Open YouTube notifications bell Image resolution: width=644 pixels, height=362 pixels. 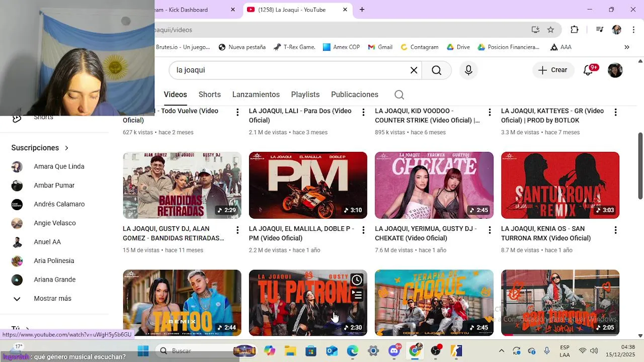[x=588, y=70]
